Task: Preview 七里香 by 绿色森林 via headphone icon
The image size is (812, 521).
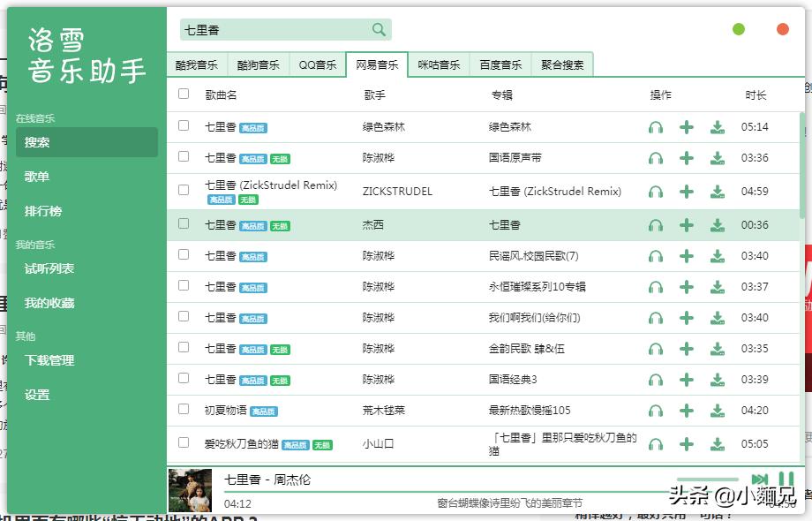Action: pyautogui.click(x=654, y=127)
